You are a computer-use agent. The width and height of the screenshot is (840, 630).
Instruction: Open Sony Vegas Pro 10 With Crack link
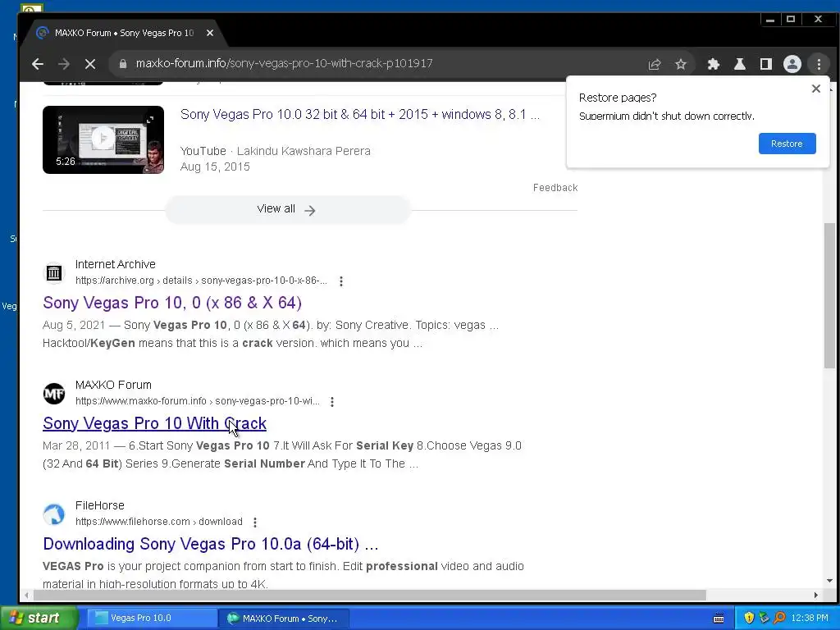[x=154, y=423]
